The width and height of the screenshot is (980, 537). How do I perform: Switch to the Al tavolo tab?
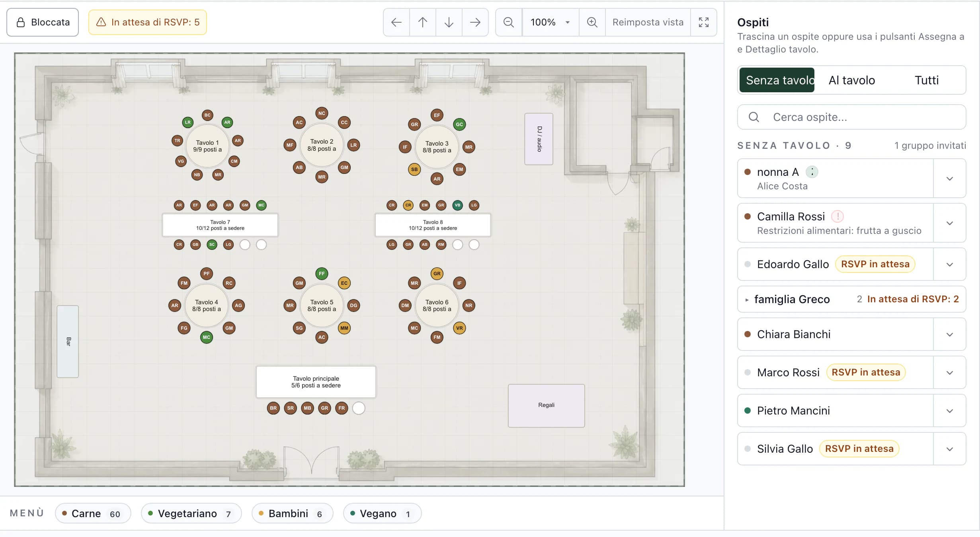[852, 80]
